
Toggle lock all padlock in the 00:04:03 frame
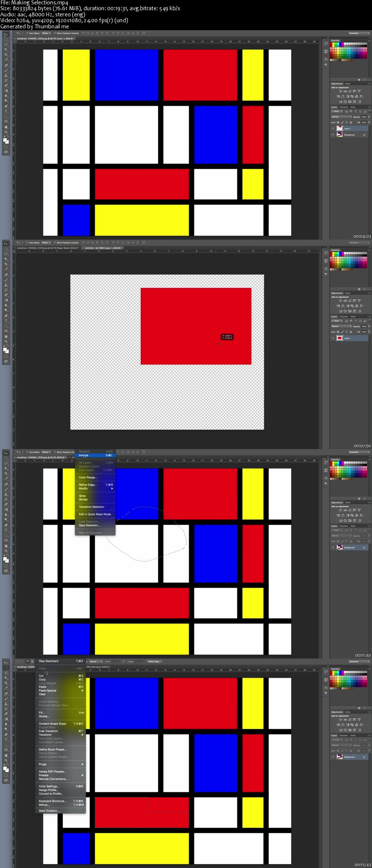(351, 123)
